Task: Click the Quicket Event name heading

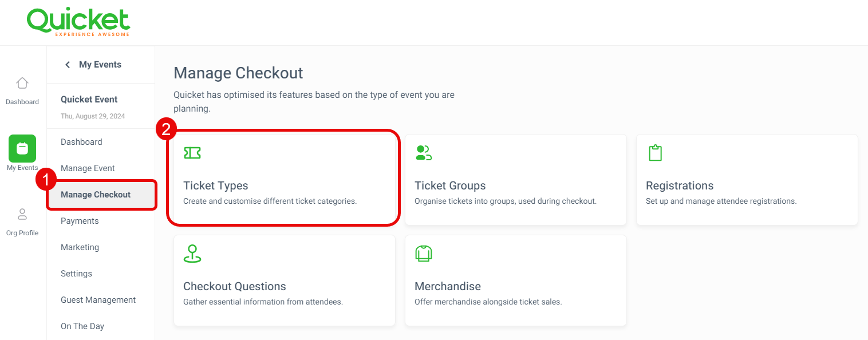Action: [x=89, y=99]
